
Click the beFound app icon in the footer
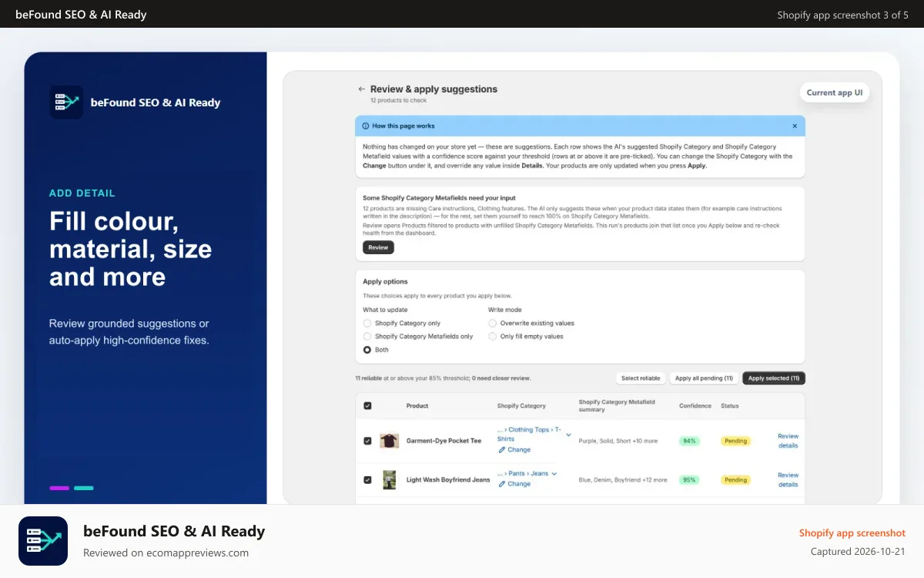(43, 541)
